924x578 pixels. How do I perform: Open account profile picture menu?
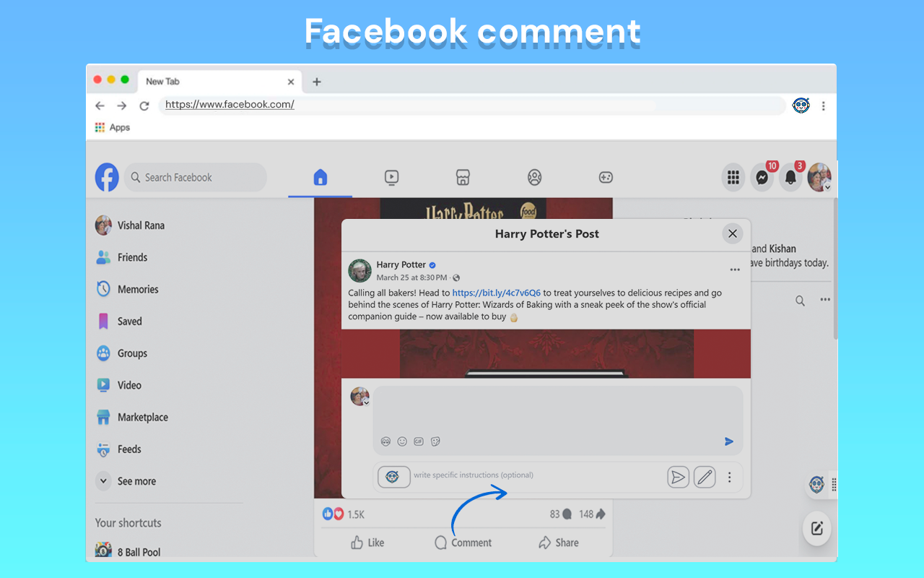click(x=819, y=177)
